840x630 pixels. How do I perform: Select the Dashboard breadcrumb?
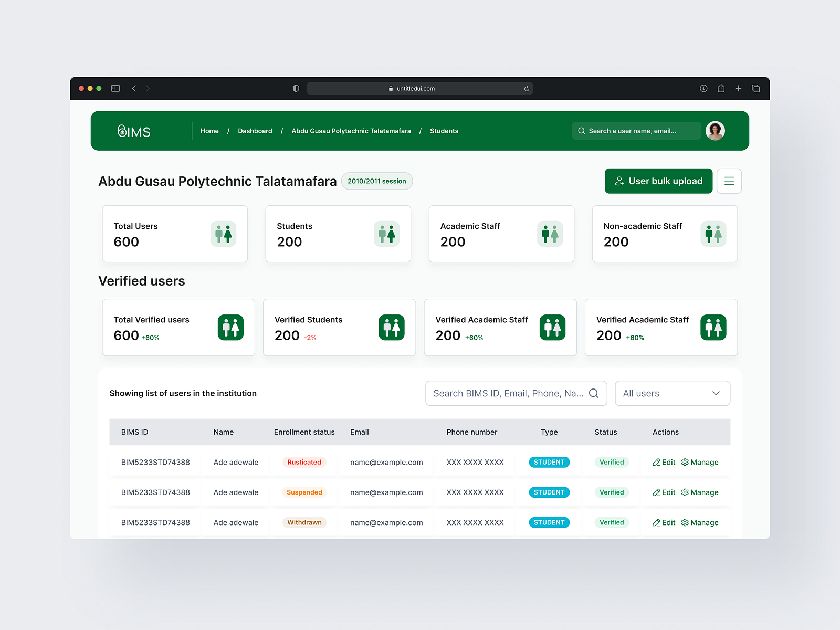(255, 131)
